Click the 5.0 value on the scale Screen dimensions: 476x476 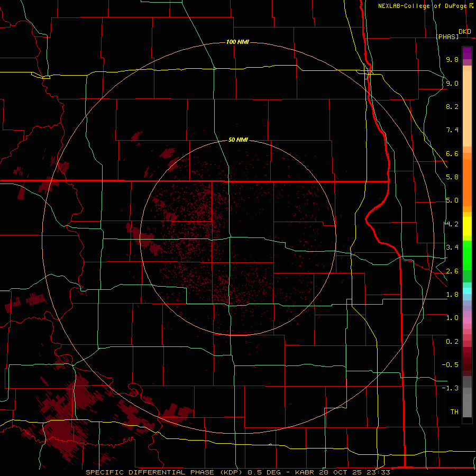(452, 200)
